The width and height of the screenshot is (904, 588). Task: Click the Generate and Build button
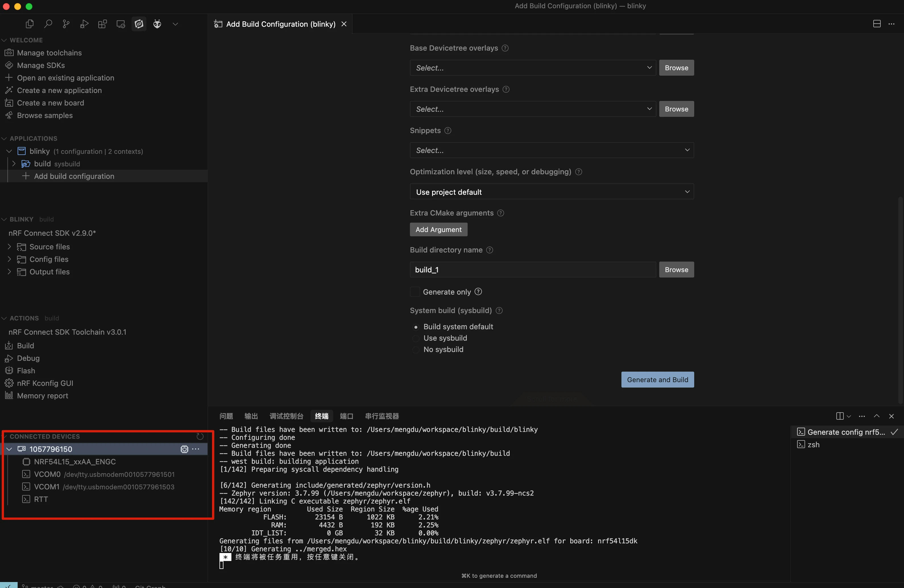pyautogui.click(x=657, y=380)
